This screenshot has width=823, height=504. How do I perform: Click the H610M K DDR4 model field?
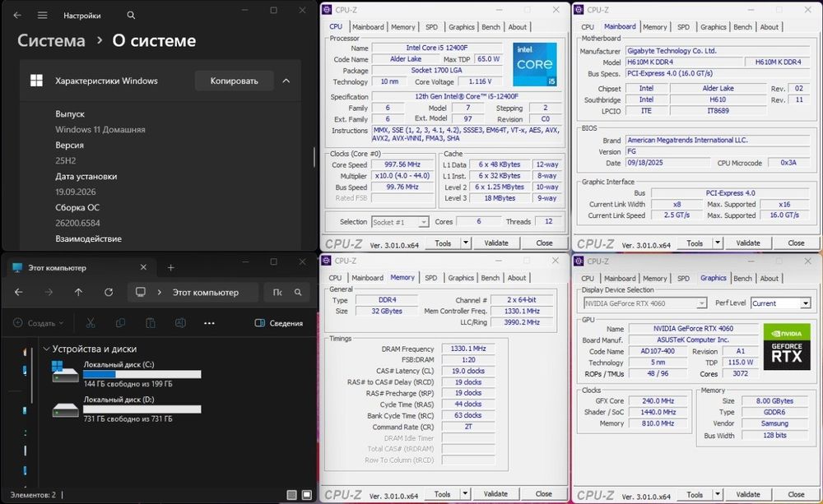(x=683, y=62)
